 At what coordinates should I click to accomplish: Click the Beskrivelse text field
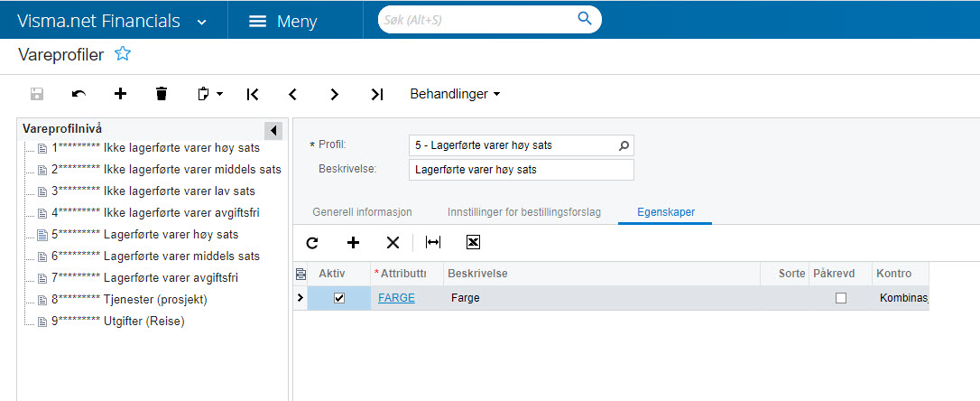pyautogui.click(x=522, y=170)
